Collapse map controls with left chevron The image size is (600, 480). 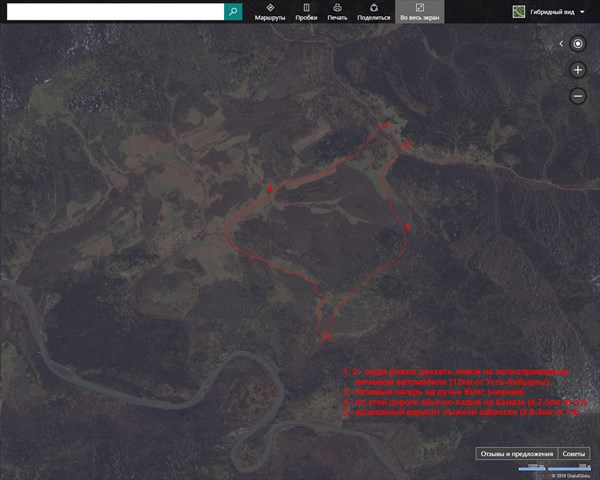[561, 44]
